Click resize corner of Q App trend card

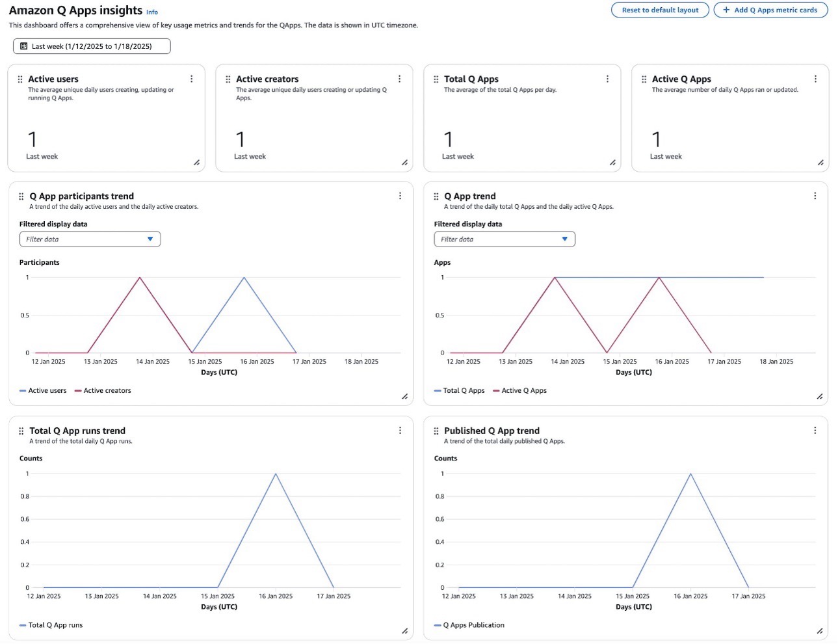[820, 396]
